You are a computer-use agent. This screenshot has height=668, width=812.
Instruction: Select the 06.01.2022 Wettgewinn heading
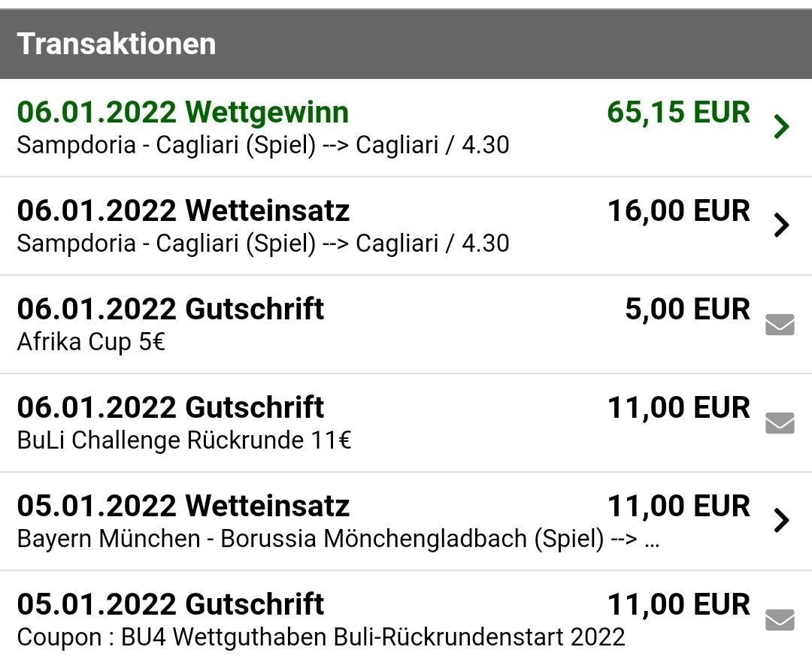coord(183,112)
